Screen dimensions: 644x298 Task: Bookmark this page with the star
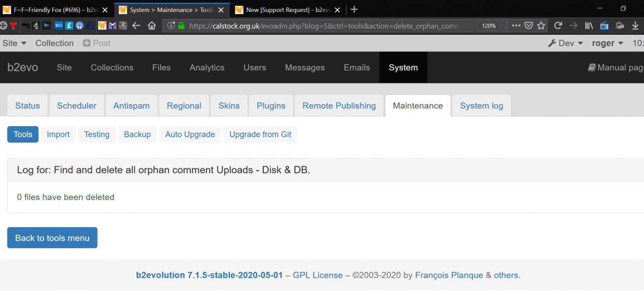point(541,26)
